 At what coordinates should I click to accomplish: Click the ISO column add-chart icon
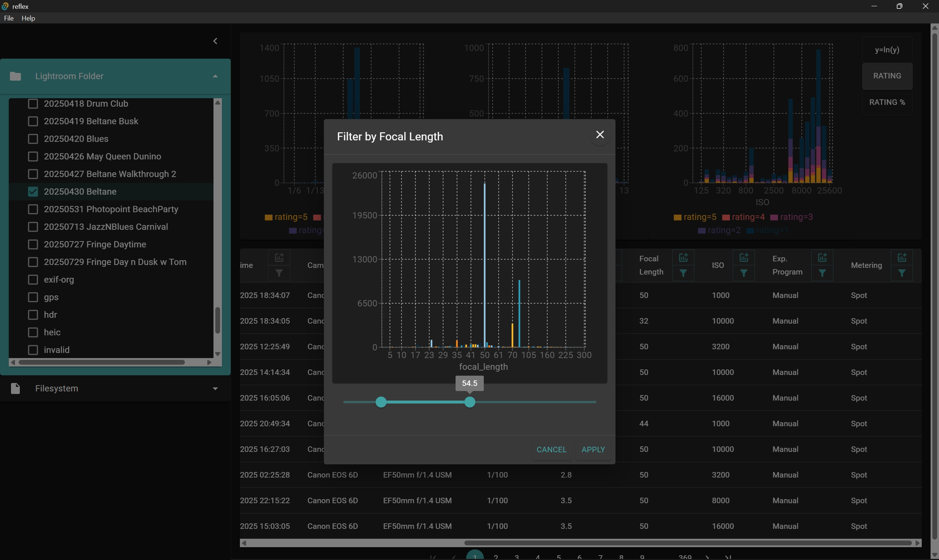point(743,258)
